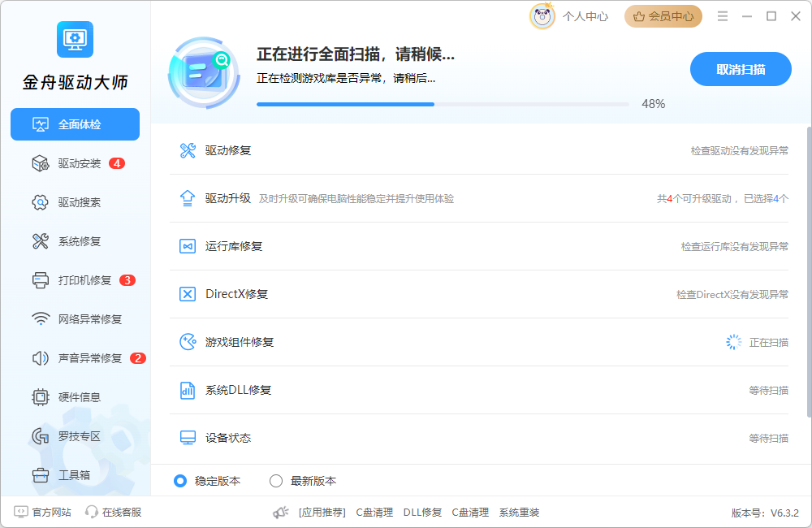Click the 驱动修复 wrench icon
The height and width of the screenshot is (528, 812).
click(x=188, y=151)
